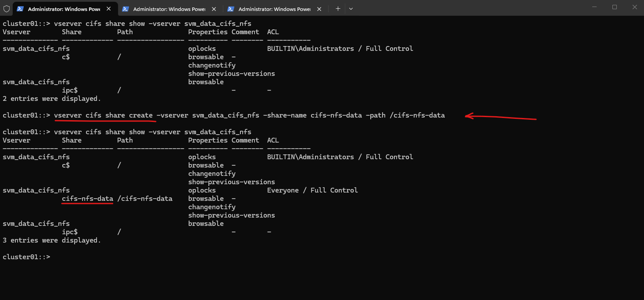Maximize the Windows Terminal window
The height and width of the screenshot is (300, 644).
pyautogui.click(x=615, y=7)
